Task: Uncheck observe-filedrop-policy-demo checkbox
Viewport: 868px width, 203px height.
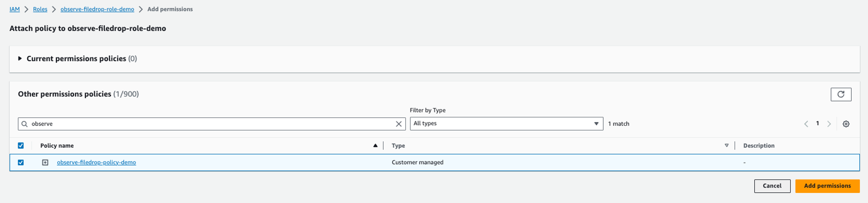Action: tap(21, 162)
